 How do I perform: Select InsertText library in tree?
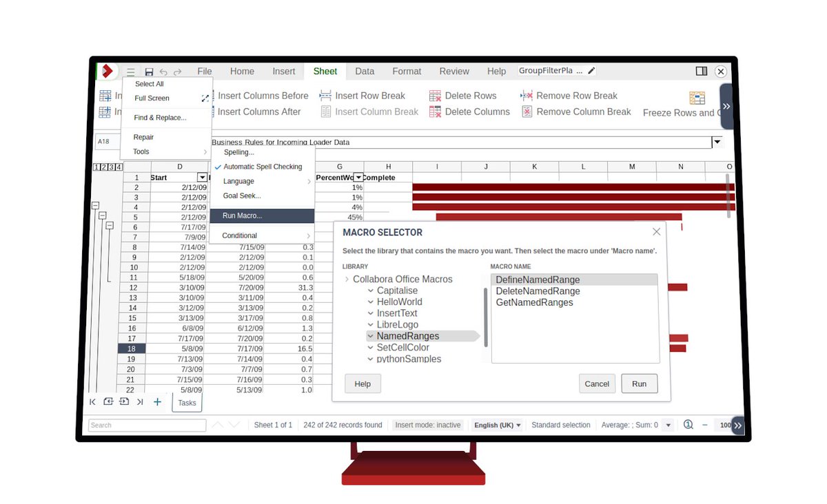[x=397, y=313]
